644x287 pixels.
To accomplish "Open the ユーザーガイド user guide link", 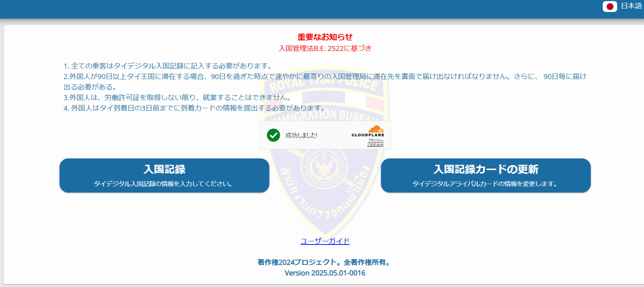I will 325,241.
